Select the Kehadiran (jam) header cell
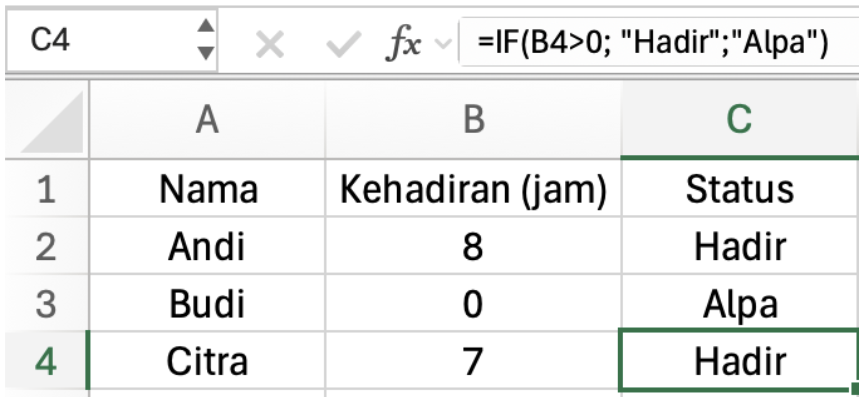The image size is (864, 400). click(473, 189)
